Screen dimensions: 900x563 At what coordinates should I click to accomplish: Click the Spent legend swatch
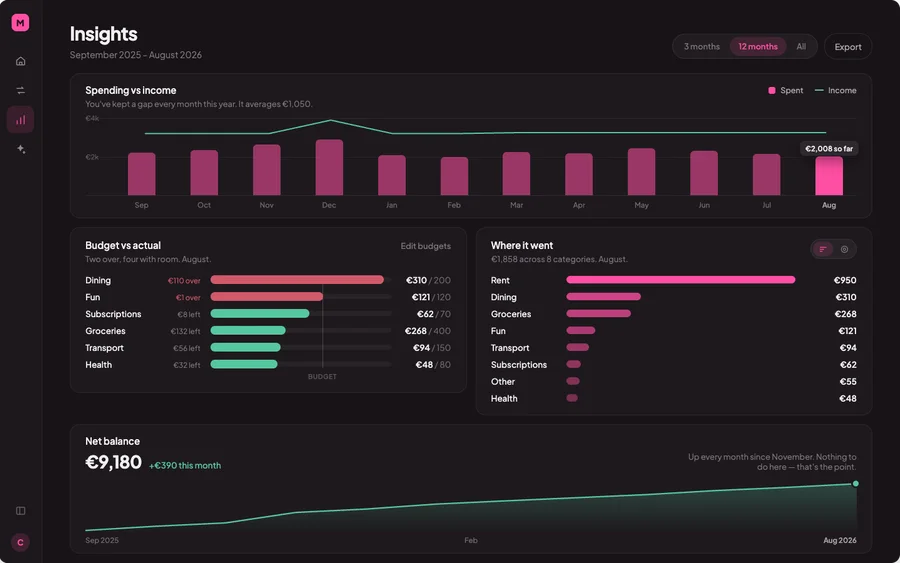click(x=771, y=90)
